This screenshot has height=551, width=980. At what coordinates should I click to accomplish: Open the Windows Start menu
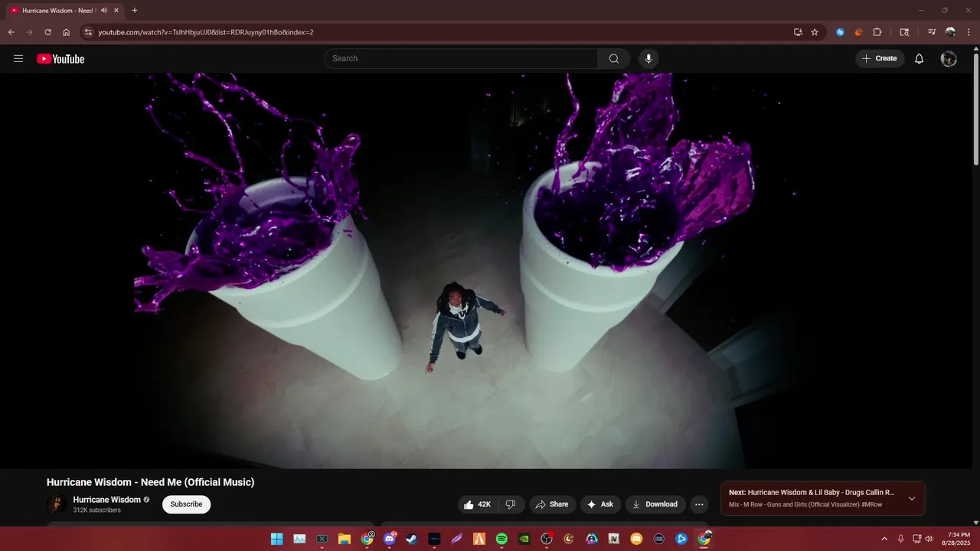point(276,539)
